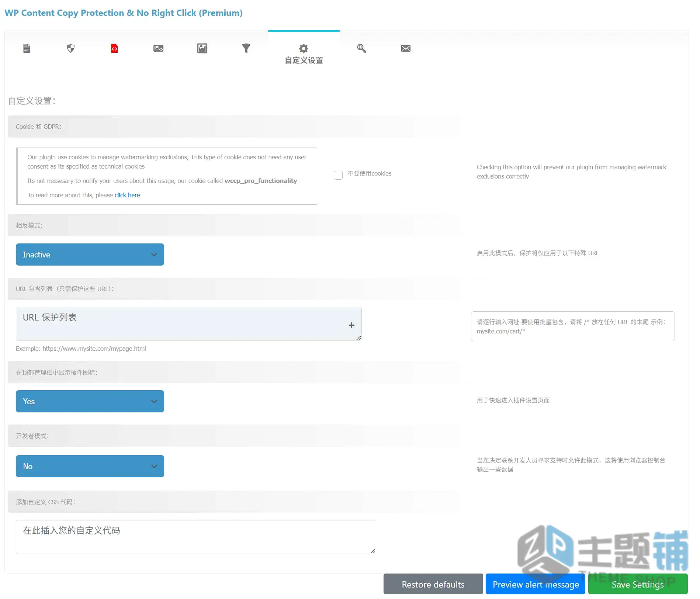
Task: Click the 'Checking this option' watermark description
Action: click(x=571, y=172)
